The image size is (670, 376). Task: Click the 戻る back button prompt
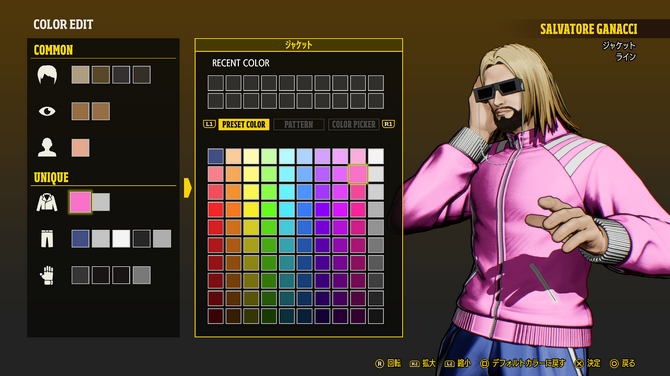pos(623,364)
